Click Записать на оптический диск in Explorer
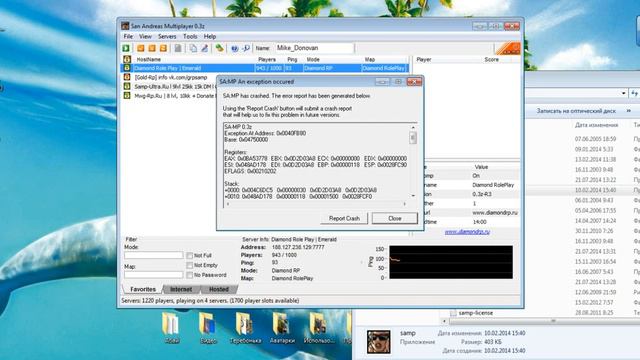The width and height of the screenshot is (640, 360). tap(576, 111)
